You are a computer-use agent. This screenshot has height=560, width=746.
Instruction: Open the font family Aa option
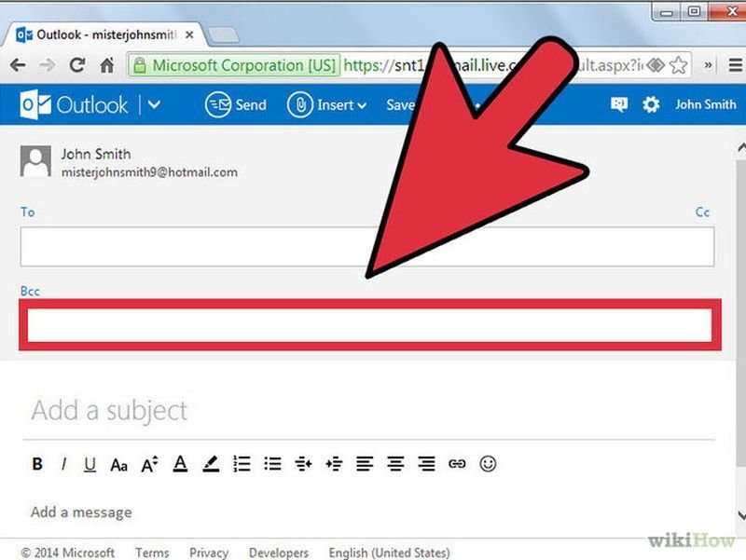click(x=119, y=464)
